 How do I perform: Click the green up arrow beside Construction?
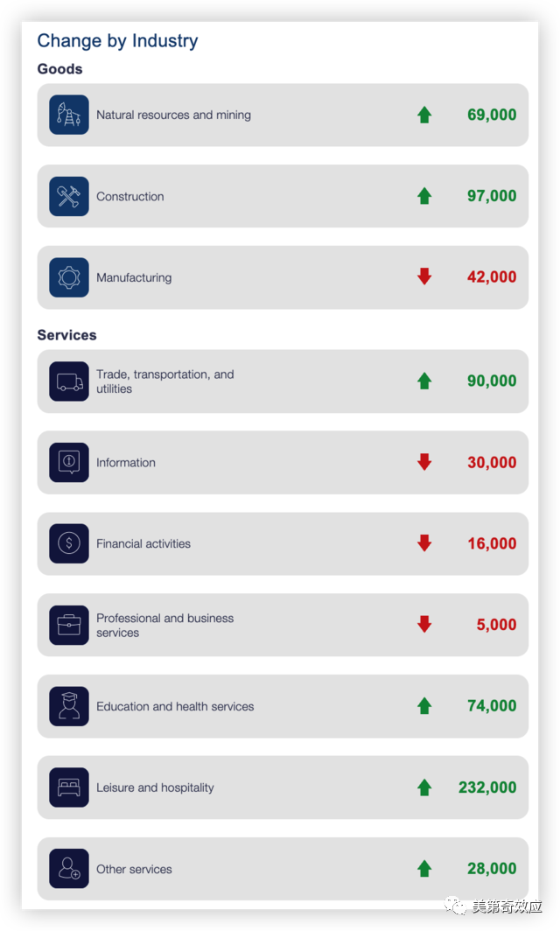point(424,196)
